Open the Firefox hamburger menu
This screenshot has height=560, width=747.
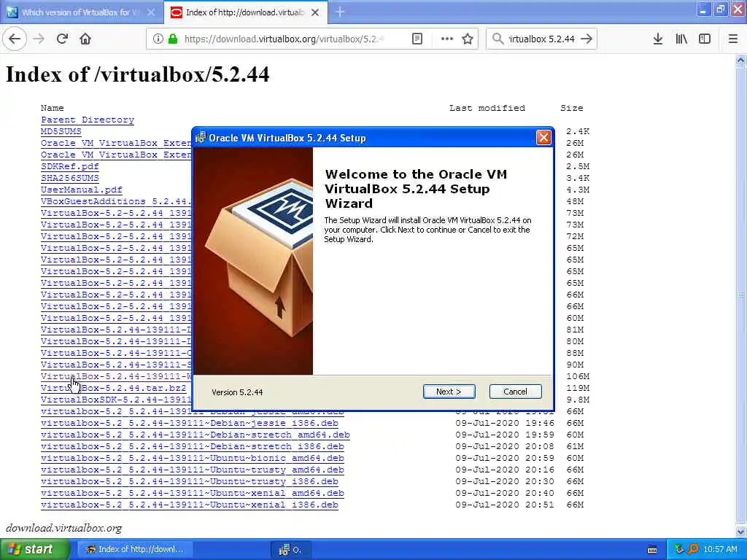coord(733,39)
